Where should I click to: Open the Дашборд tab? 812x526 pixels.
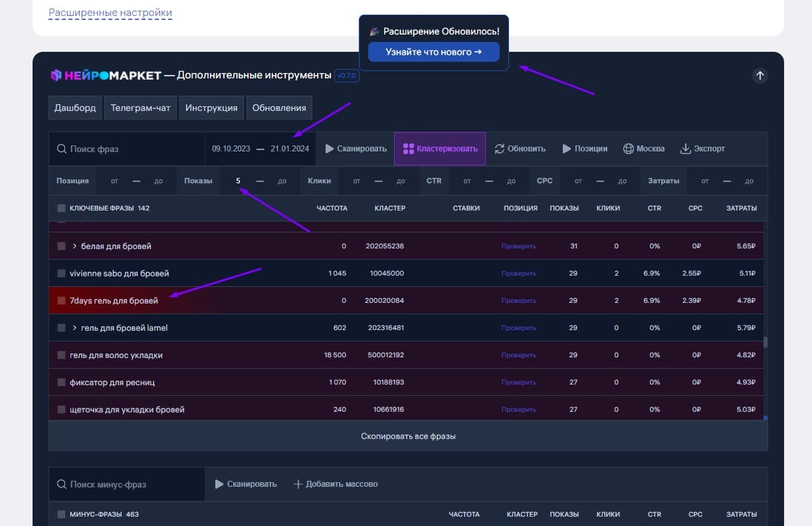click(x=75, y=108)
